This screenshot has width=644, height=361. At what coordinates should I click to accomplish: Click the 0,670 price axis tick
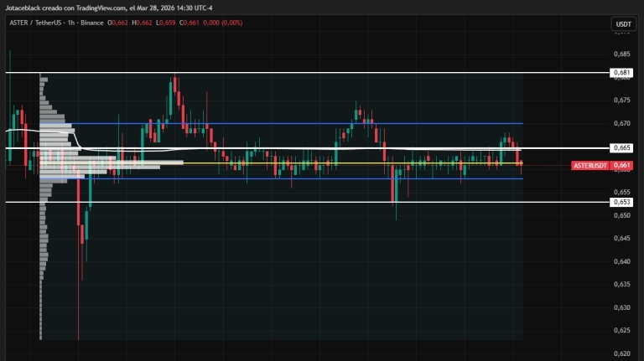point(622,123)
